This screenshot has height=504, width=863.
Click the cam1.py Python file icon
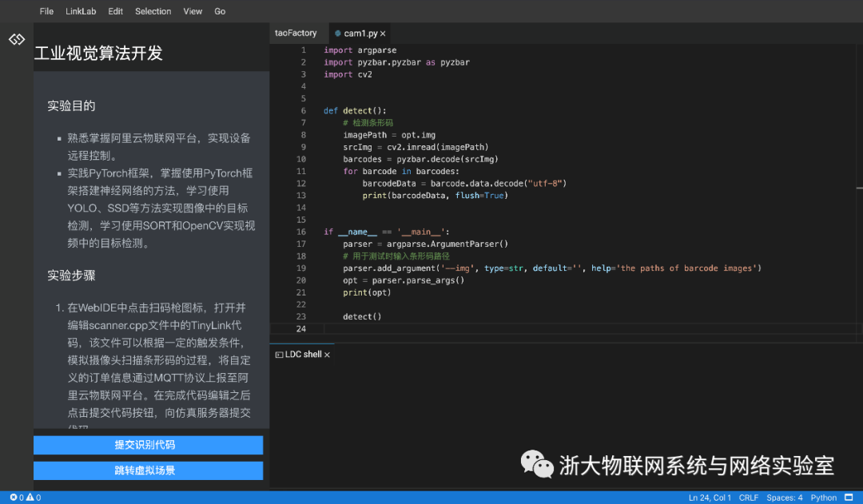(338, 33)
